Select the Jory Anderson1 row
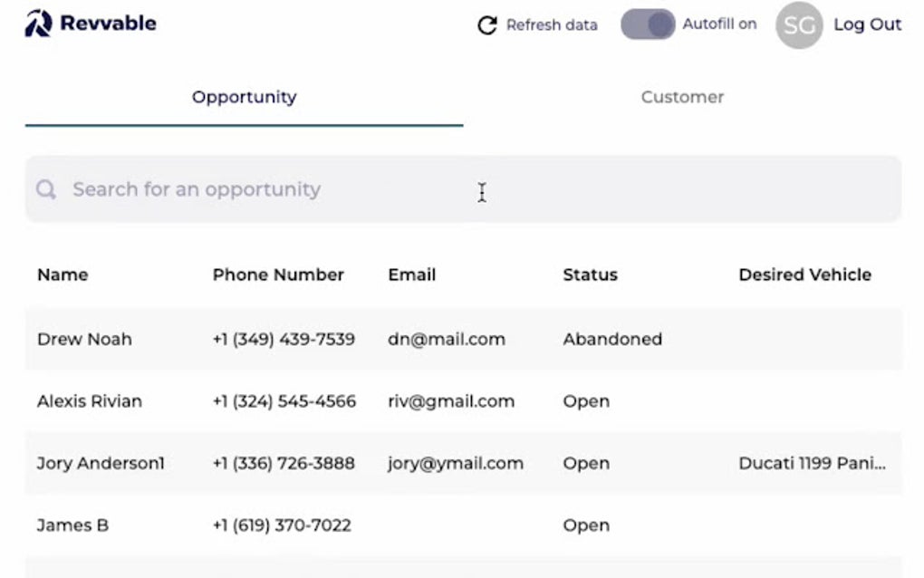Viewport: 924px width, 578px height. (x=101, y=464)
